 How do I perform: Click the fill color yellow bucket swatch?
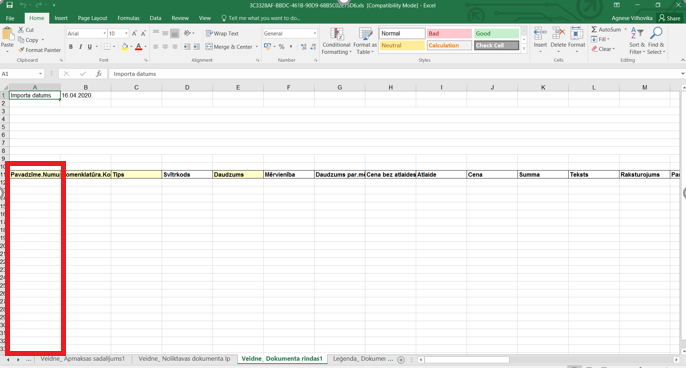point(125,47)
